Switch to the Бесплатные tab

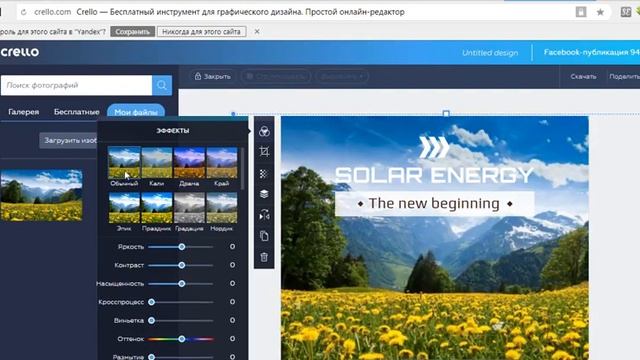[76, 112]
